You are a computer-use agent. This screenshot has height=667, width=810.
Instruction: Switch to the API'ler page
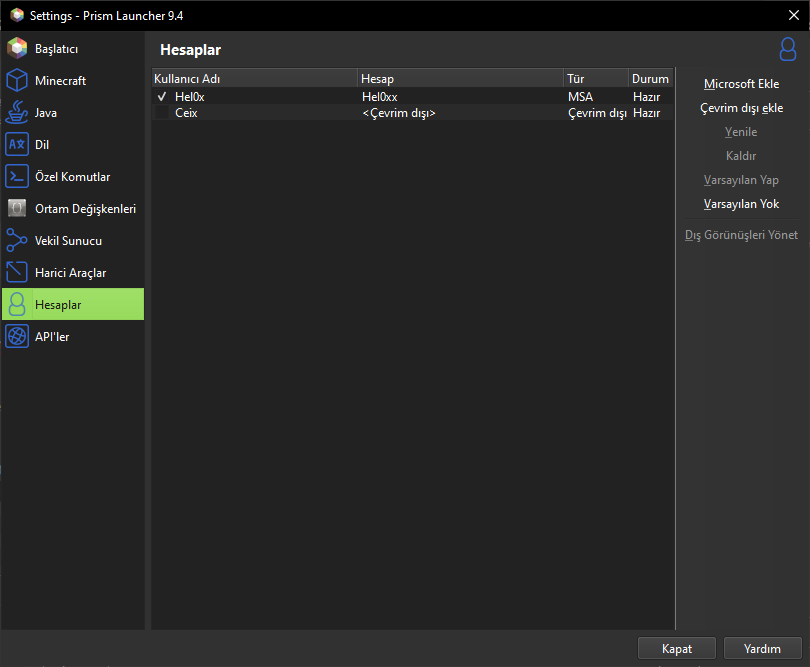pos(73,336)
